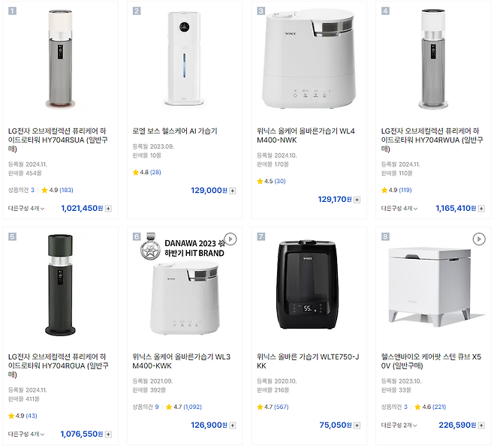Expand 다른구성 4개 for HY704RWUA
The image size is (494, 448).
pyautogui.click(x=399, y=209)
